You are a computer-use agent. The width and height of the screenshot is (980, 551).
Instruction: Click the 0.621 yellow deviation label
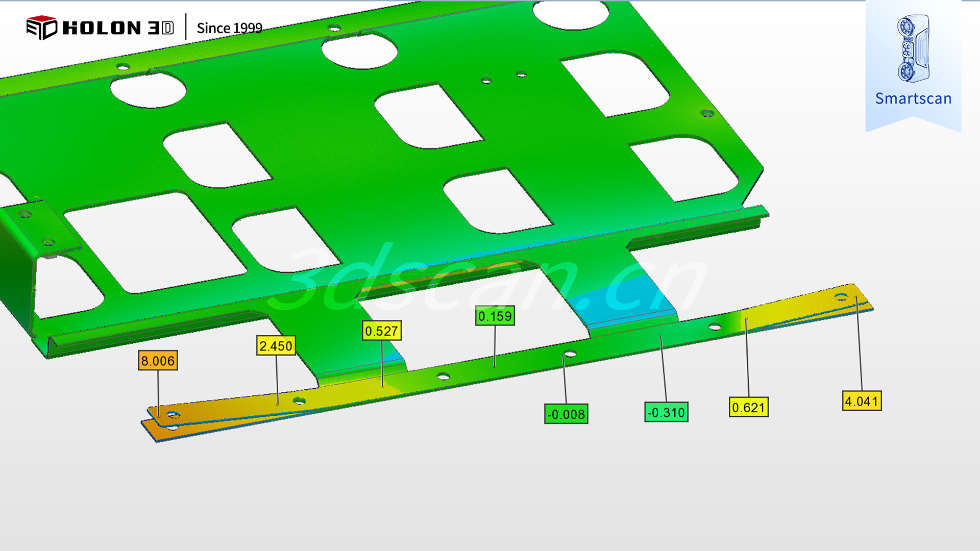748,408
